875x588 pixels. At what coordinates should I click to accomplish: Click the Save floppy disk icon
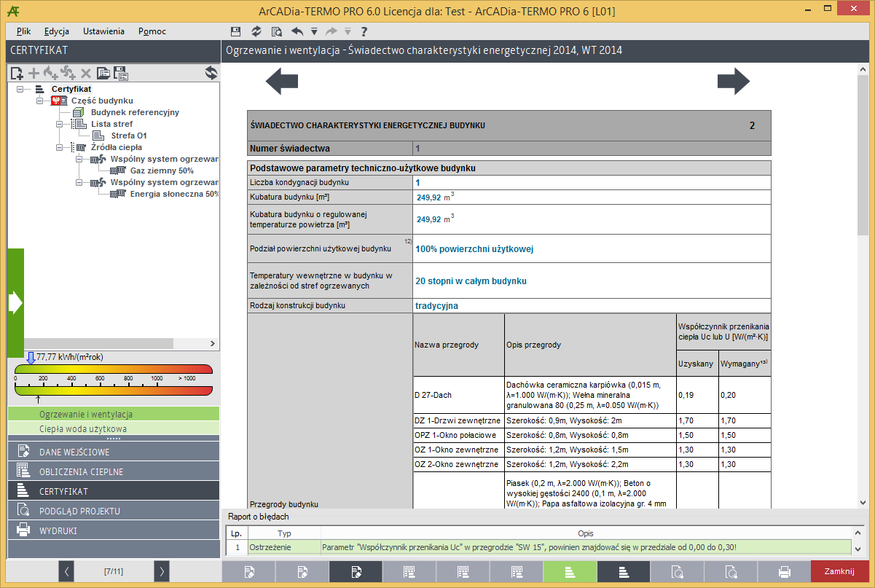(235, 31)
